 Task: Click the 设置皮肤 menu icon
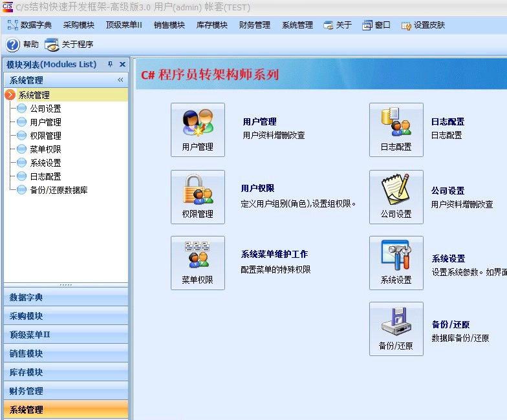[x=406, y=26]
